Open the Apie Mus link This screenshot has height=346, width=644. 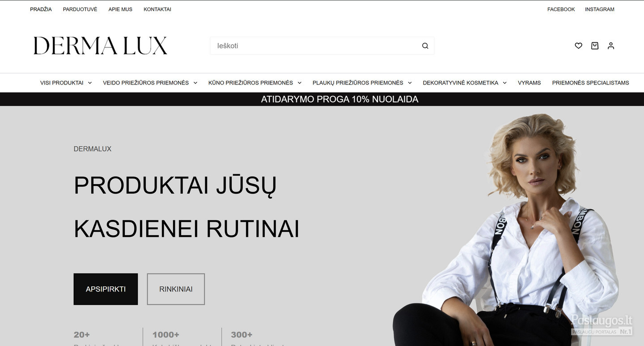click(120, 9)
